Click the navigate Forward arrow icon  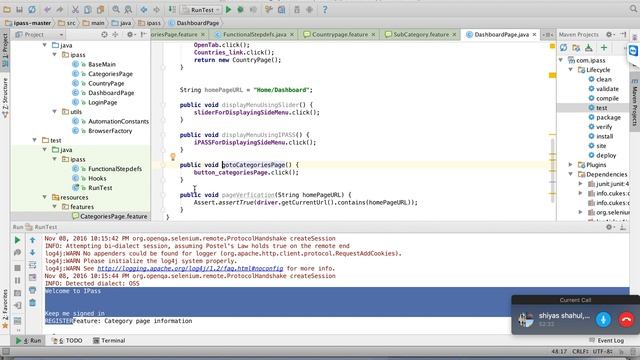(156, 9)
